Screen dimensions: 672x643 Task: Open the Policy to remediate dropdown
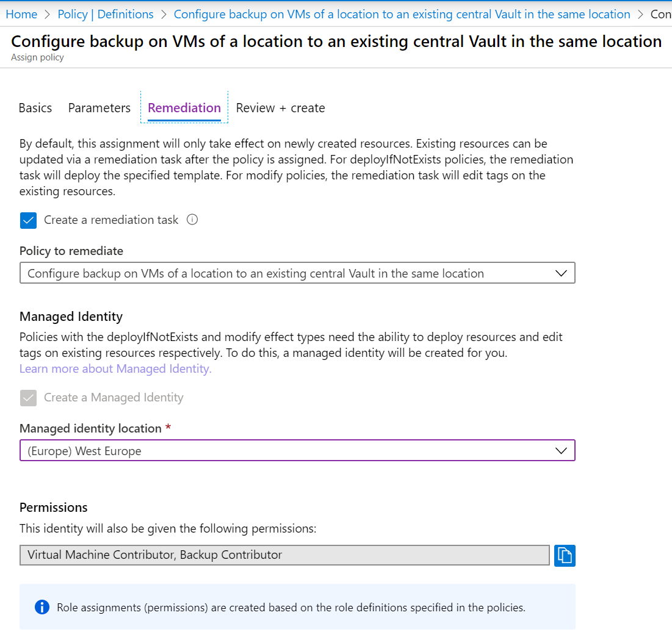tap(297, 273)
